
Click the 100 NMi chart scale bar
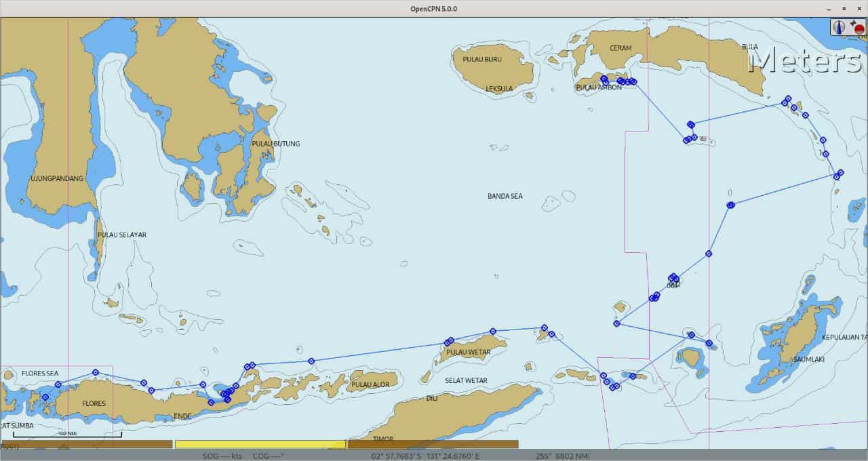[67, 435]
